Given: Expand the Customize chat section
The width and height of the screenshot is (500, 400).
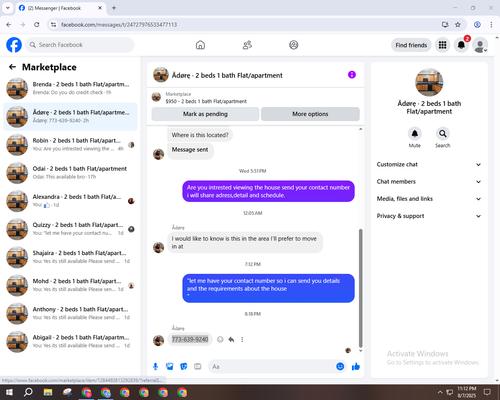Looking at the screenshot, I should [429, 164].
